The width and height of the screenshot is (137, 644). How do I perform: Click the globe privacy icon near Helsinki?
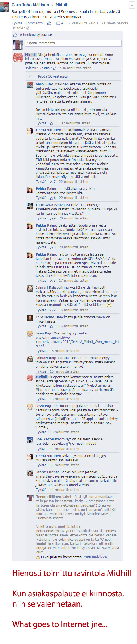coord(28,28)
